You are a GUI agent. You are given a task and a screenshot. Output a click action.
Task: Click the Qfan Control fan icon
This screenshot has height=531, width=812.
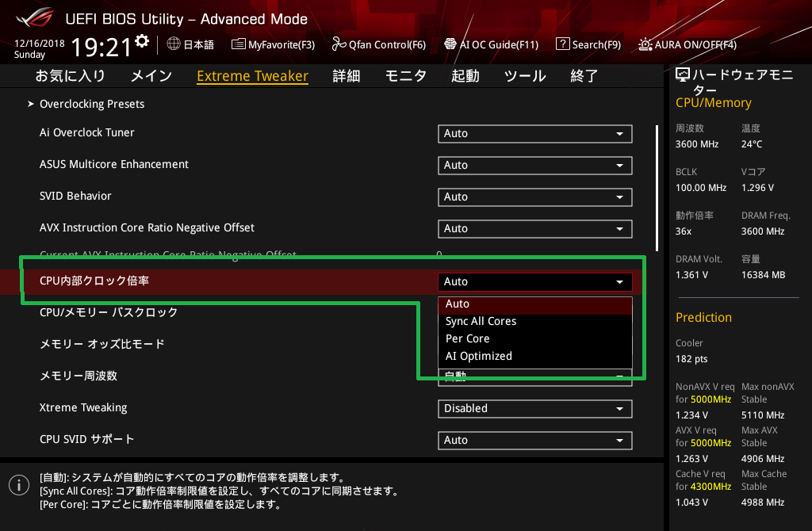click(x=339, y=44)
